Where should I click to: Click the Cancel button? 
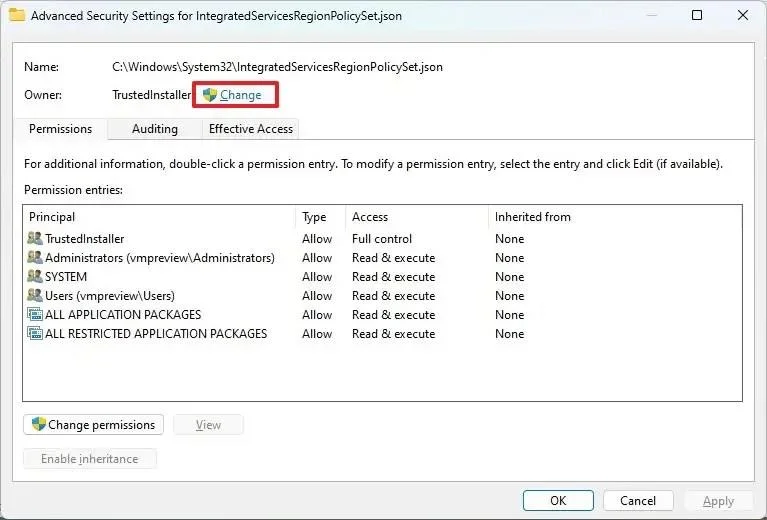(638, 500)
